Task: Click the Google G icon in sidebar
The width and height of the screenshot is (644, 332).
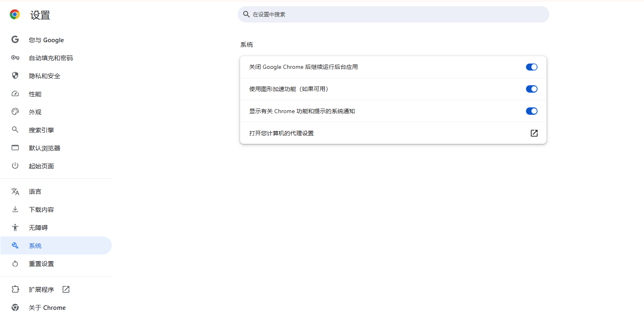Action: [x=15, y=40]
